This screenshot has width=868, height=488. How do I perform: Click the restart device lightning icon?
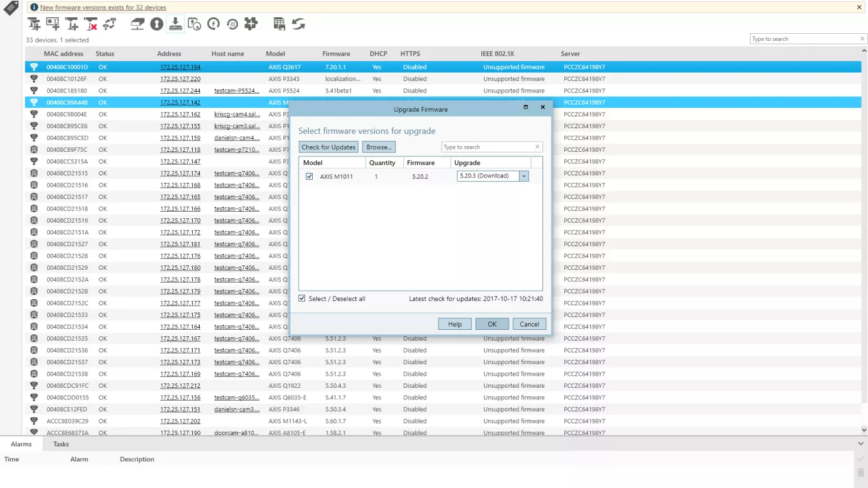point(214,24)
